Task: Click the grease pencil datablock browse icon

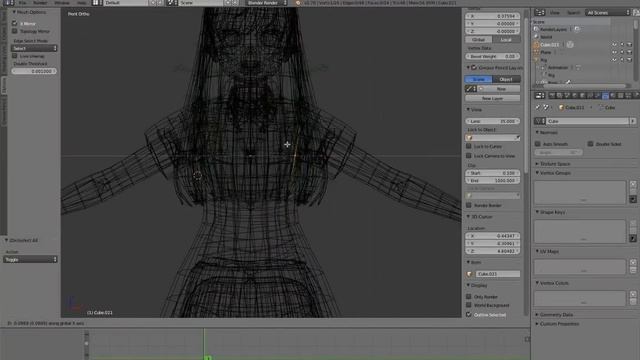Action: tap(471, 89)
